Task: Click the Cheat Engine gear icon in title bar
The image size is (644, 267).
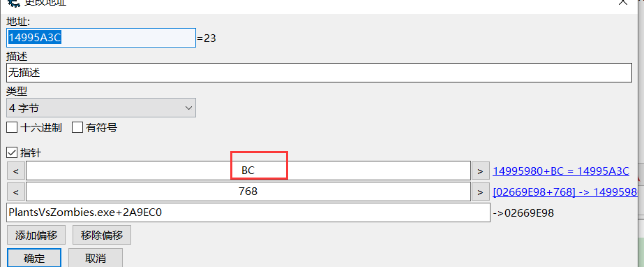Action: click(14, 3)
